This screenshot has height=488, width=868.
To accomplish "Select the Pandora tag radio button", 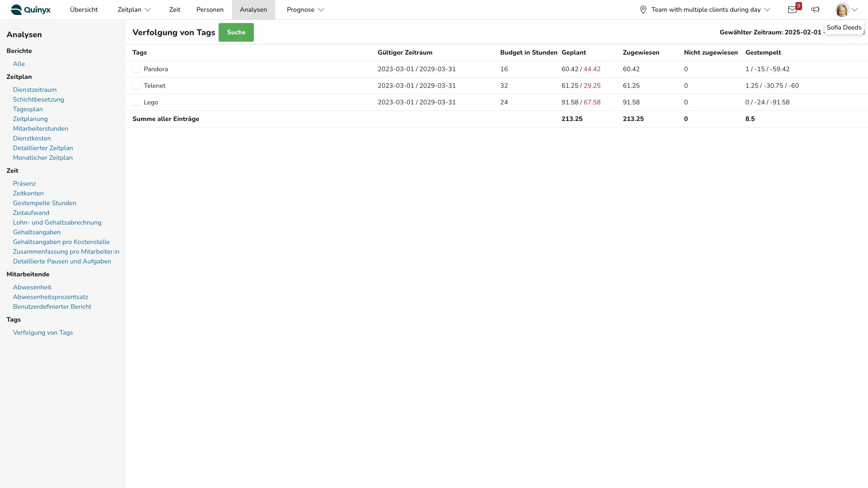I will coord(136,69).
